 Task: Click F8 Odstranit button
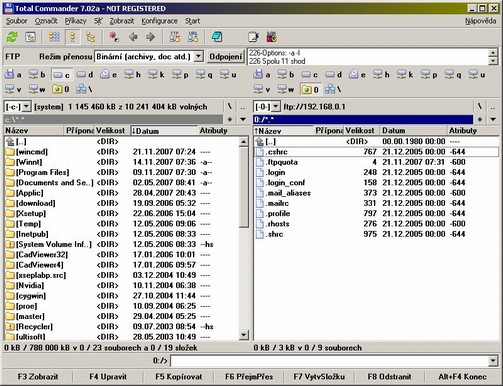pyautogui.click(x=389, y=377)
